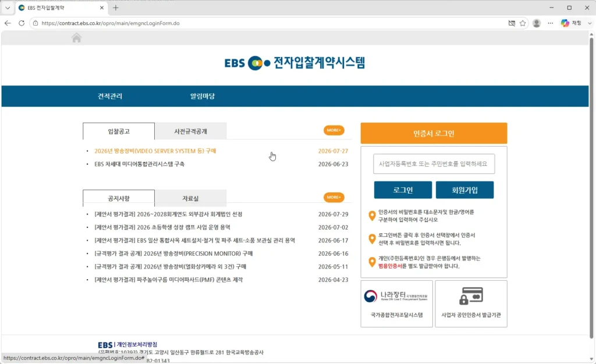The width and height of the screenshot is (596, 364).
Task: Open 파주놀이구름 미디어파사드(PMF) 콘텐츠 제작 post
Action: tap(168, 280)
